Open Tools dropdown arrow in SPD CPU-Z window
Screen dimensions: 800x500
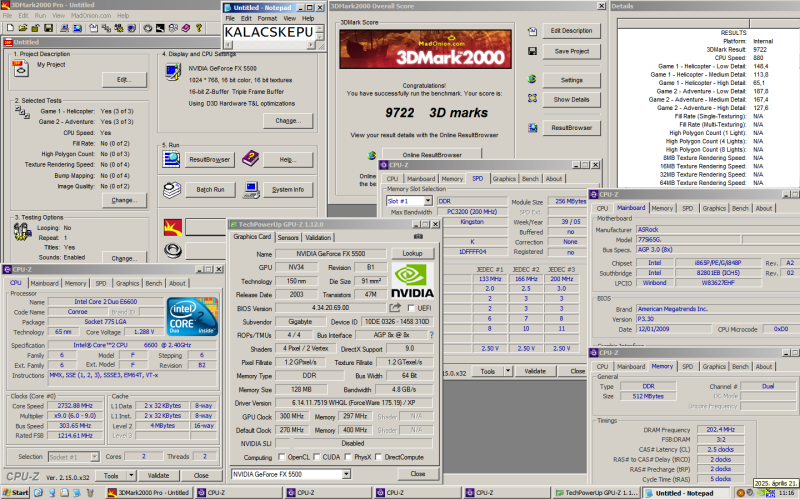point(508,371)
